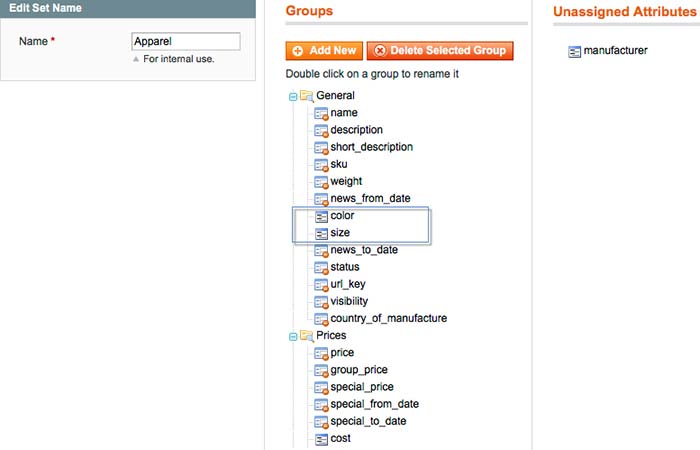
Task: Select the color attribute icon
Action: 321,216
